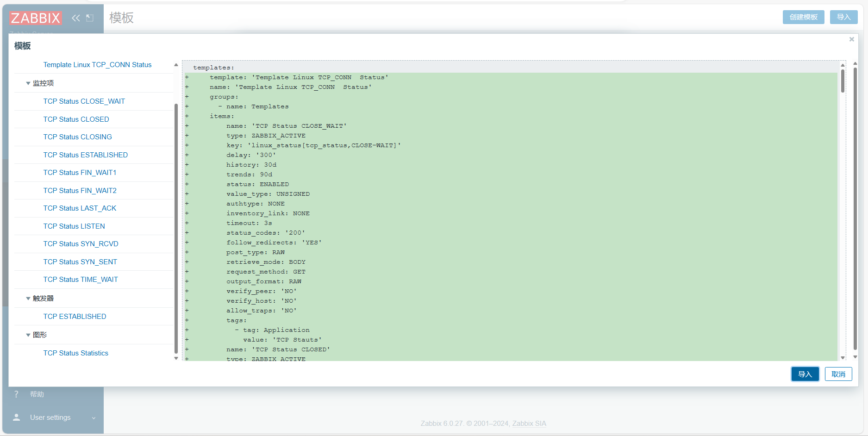Confirm import with the 导入 dialog button
Image resolution: width=868 pixels, height=436 pixels.
[x=805, y=374]
